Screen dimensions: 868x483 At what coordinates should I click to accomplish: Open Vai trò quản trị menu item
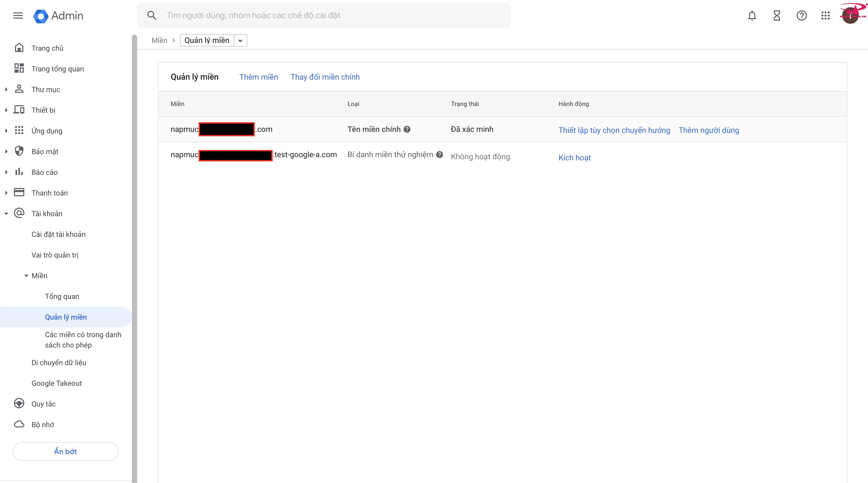[55, 255]
